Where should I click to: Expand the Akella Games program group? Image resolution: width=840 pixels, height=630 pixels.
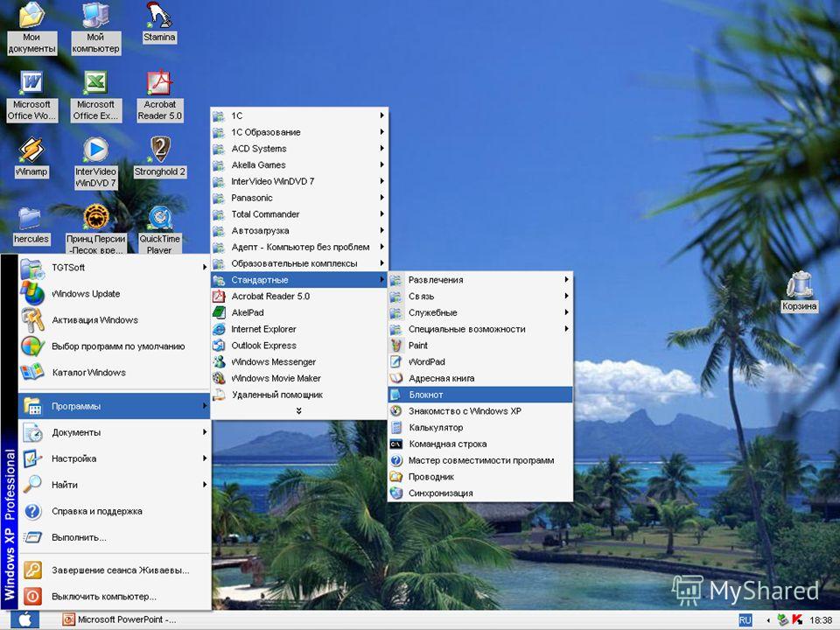[x=299, y=165]
